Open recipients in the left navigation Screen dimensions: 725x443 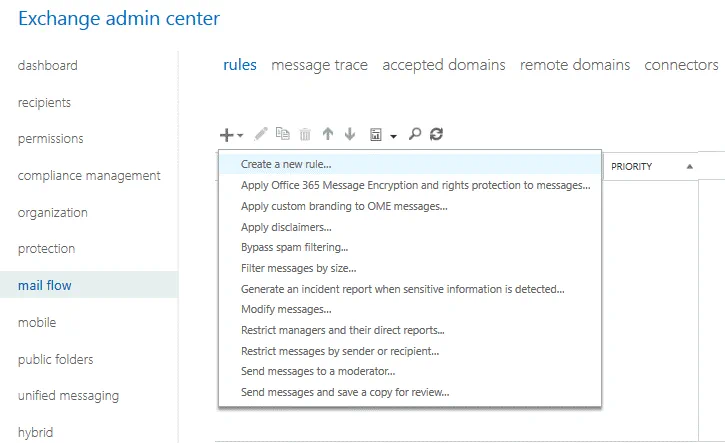coord(44,102)
